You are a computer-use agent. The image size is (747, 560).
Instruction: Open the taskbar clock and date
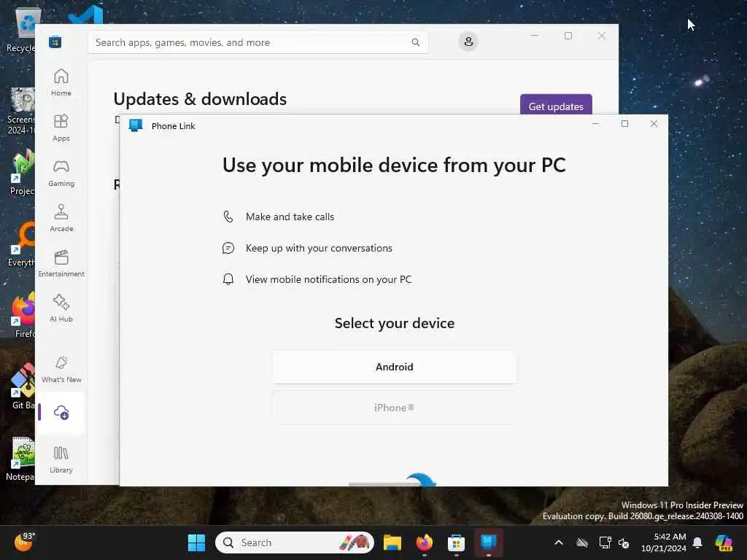[664, 542]
